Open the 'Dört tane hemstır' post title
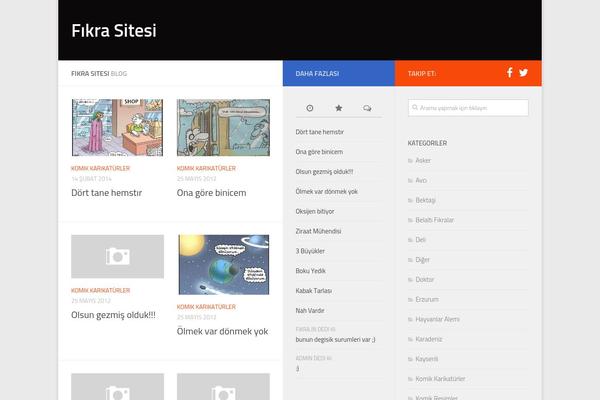 [x=107, y=193]
